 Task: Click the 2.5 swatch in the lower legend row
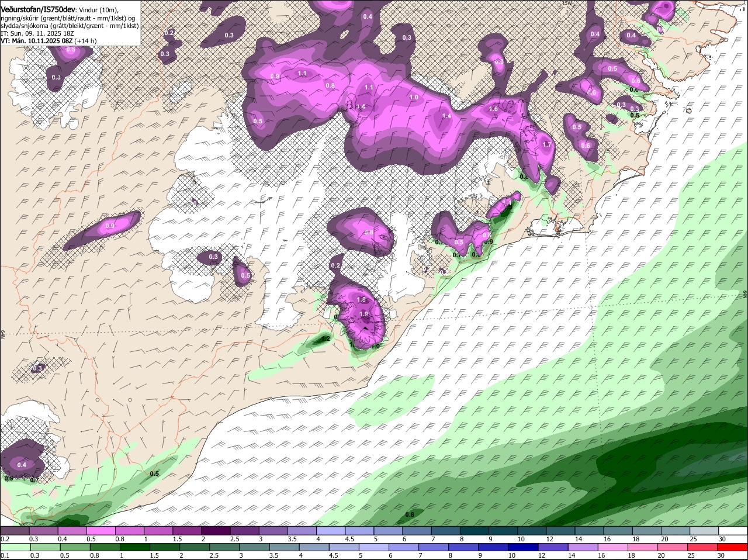pos(225,547)
